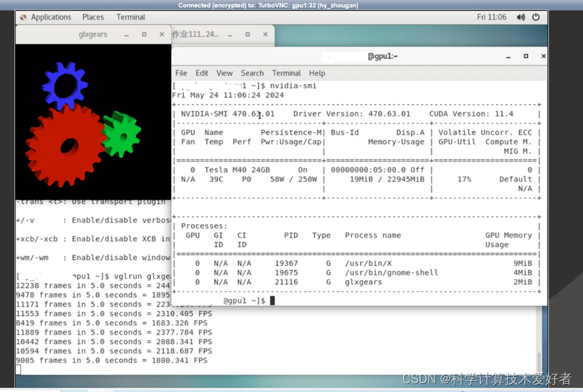Open File menu in gpu1 terminal
Screen dimensions: 583x392
click(181, 73)
